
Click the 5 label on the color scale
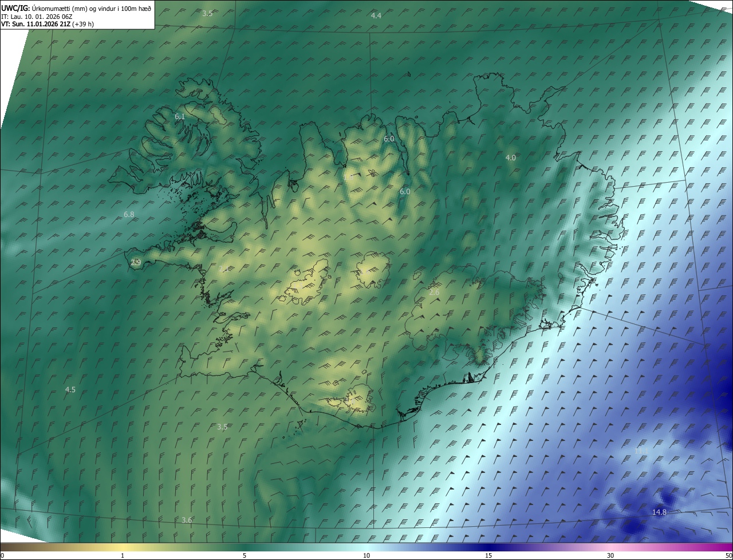tap(245, 556)
